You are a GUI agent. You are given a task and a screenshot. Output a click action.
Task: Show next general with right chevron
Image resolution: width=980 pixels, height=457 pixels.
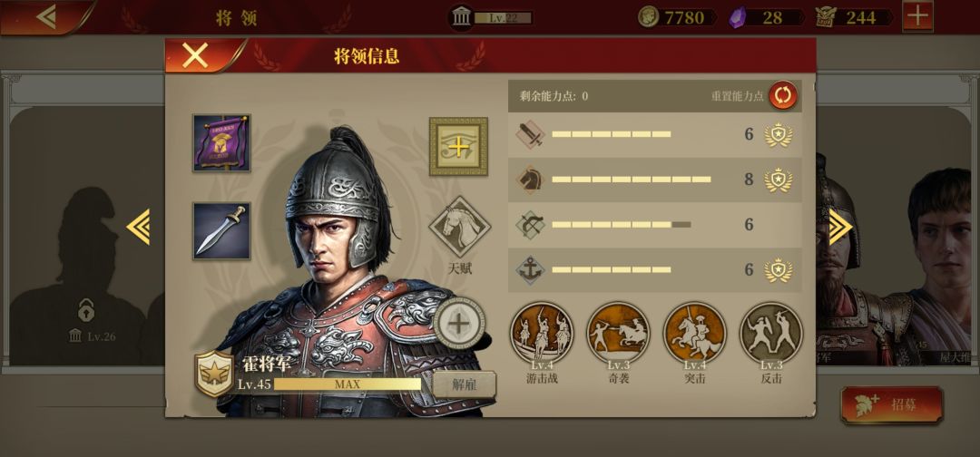[x=840, y=227]
